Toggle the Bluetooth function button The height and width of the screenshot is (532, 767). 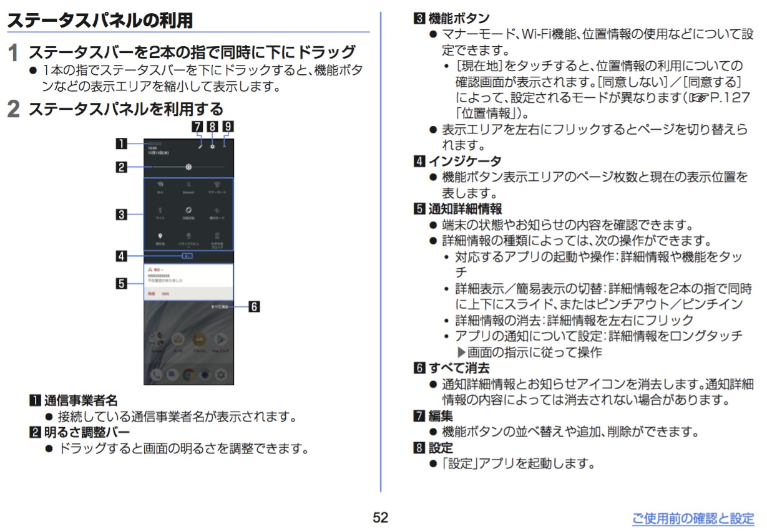(188, 186)
